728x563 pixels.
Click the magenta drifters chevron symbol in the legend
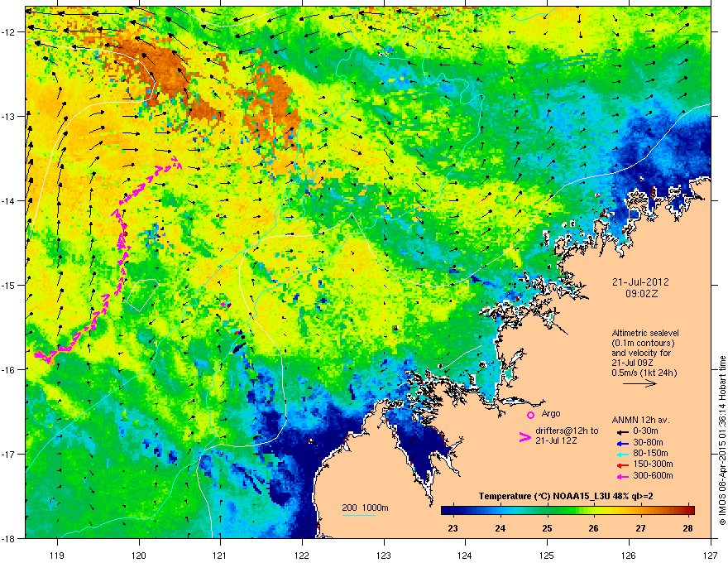point(524,436)
